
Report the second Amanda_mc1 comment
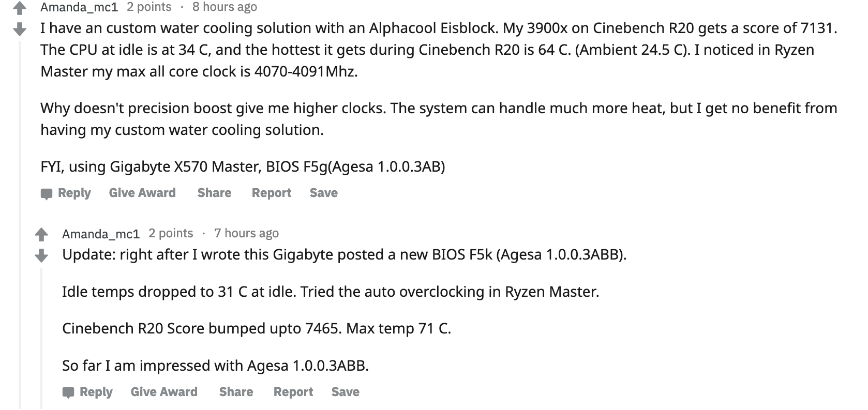(x=293, y=392)
